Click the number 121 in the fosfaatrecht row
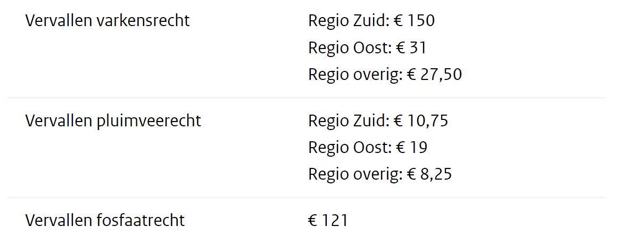Screen dimensions: 644x242 click(335, 220)
